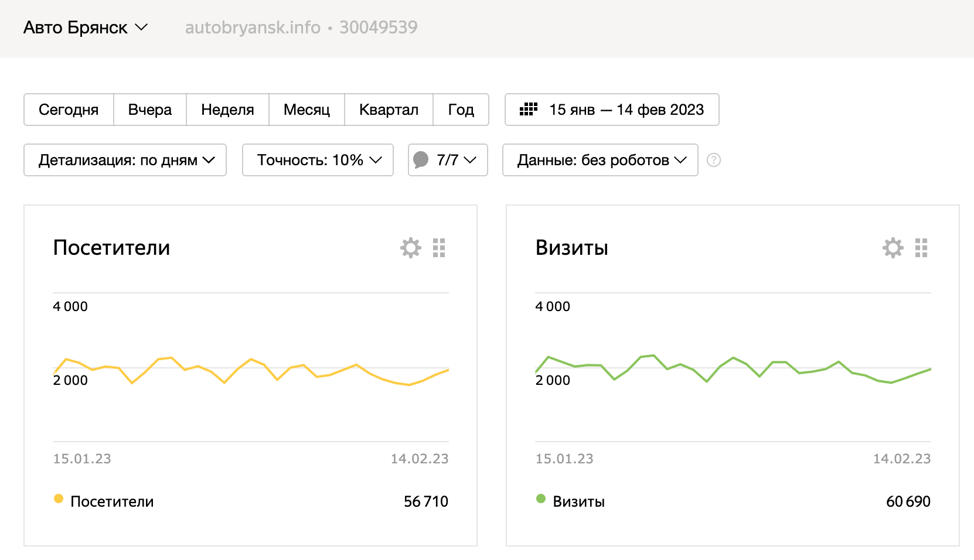974x560 pixels.
Task: Open the Точность: 10% dropdown
Action: tap(318, 160)
